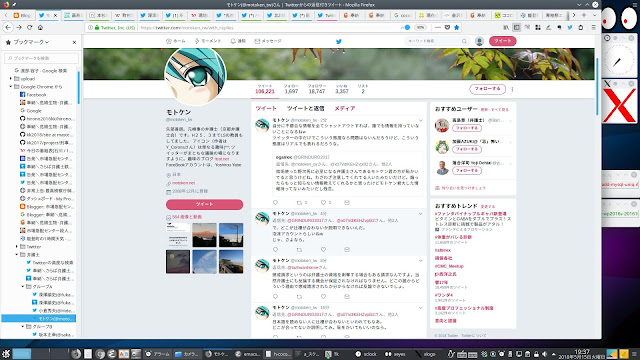Click the Twitter extension icon in toolbar
The image size is (640, 360).
[570, 27]
